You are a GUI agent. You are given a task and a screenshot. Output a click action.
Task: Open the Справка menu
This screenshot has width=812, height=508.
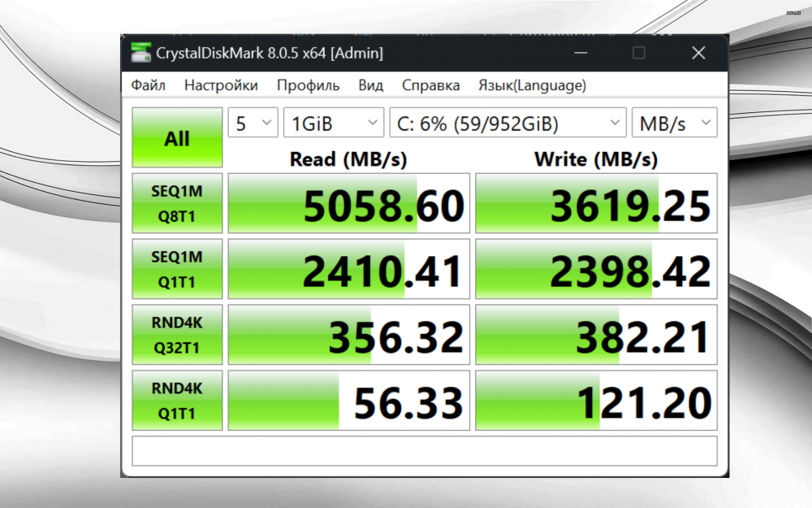(x=431, y=85)
